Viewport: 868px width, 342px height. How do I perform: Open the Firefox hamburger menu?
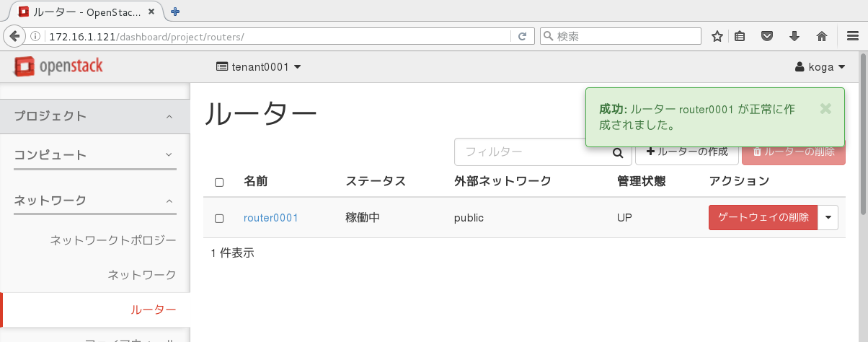(x=852, y=36)
